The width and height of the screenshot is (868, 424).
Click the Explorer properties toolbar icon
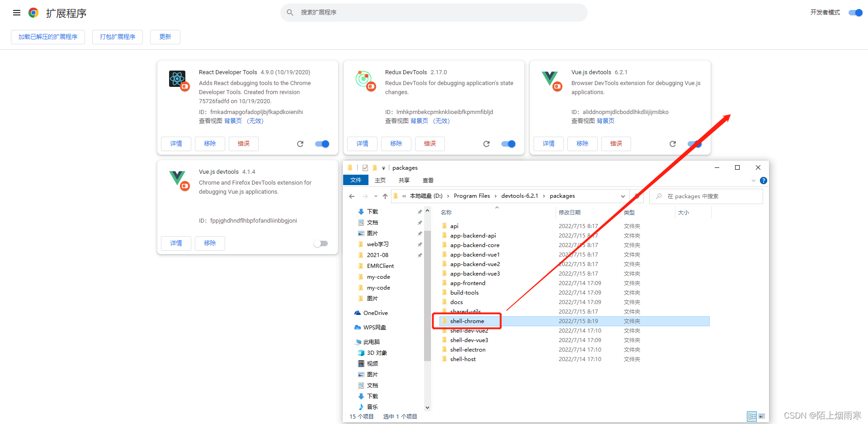pos(365,168)
